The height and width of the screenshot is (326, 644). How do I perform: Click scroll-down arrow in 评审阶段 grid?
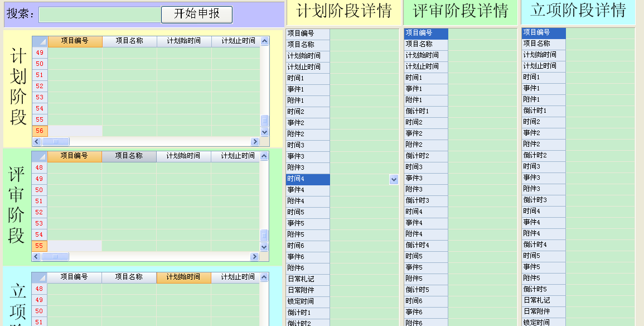tap(264, 247)
